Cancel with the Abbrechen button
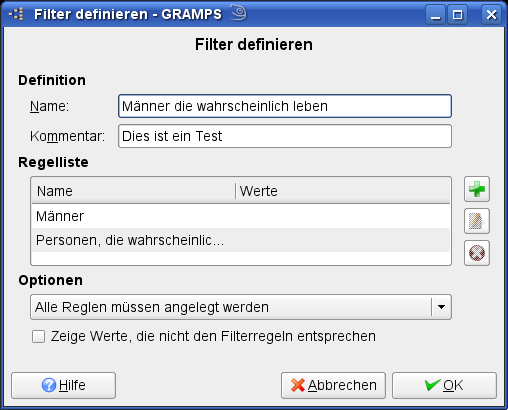This screenshot has width=508, height=410. coord(333,385)
